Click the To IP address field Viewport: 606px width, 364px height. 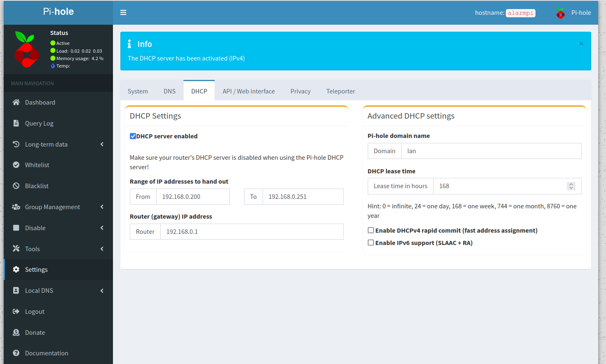click(303, 196)
